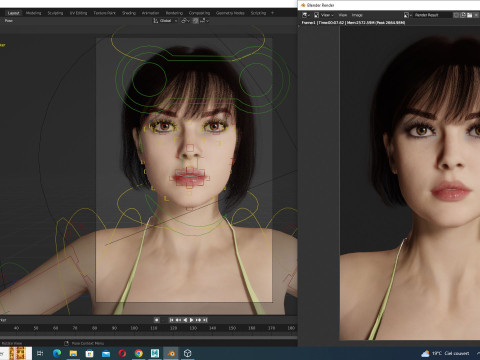The height and width of the screenshot is (360, 480).
Task: Toggle the snapping magnet button
Action: (x=196, y=21)
